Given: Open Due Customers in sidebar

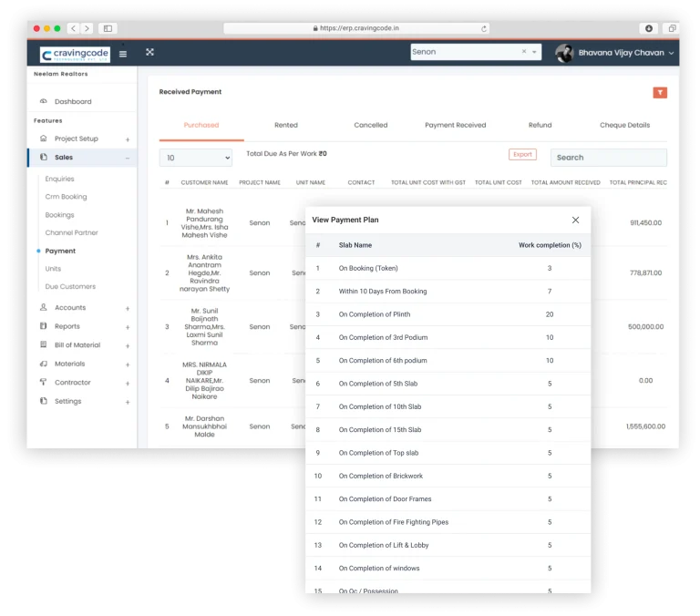Looking at the screenshot, I should click(x=70, y=286).
